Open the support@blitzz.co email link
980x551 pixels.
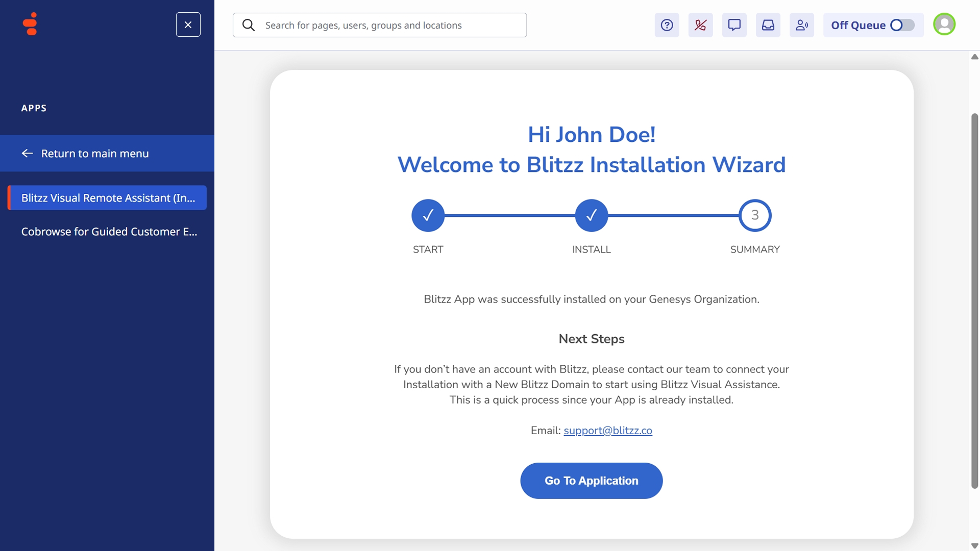607,431
